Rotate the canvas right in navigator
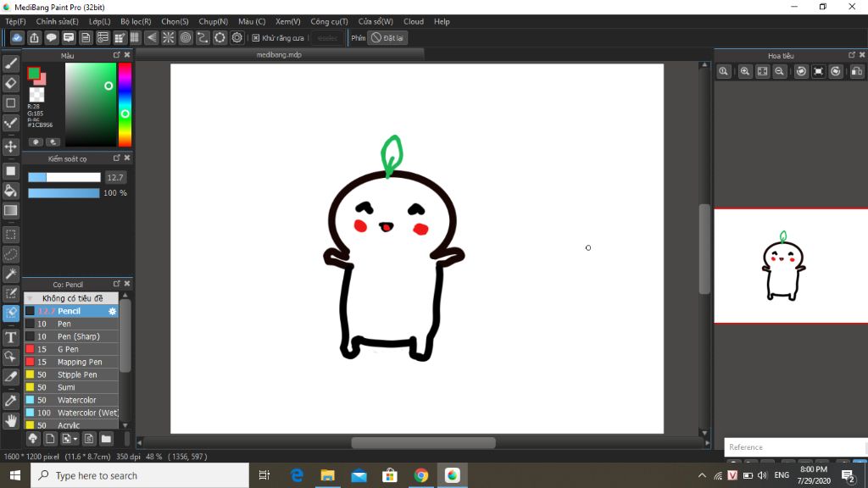Screen dimensions: 868x488 pos(835,71)
